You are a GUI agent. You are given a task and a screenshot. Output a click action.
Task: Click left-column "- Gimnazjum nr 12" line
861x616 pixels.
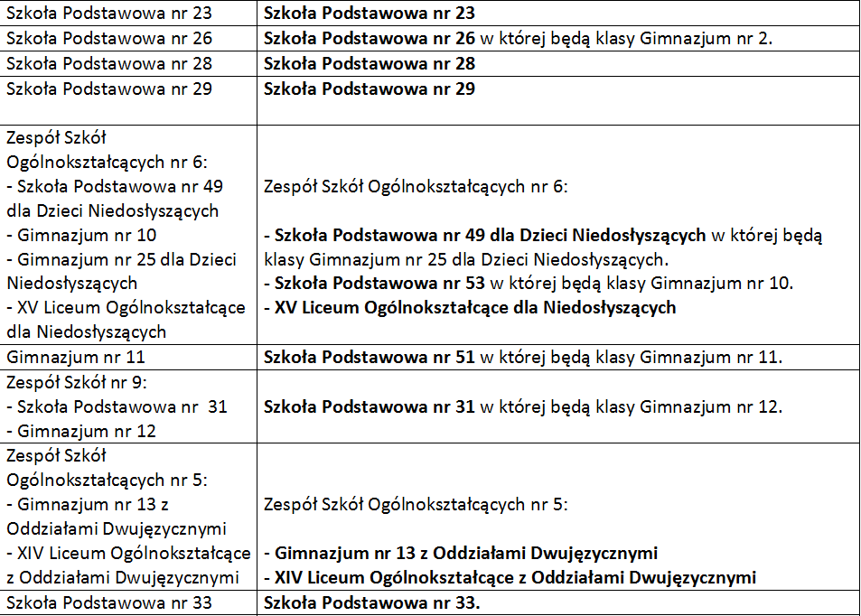point(81,431)
